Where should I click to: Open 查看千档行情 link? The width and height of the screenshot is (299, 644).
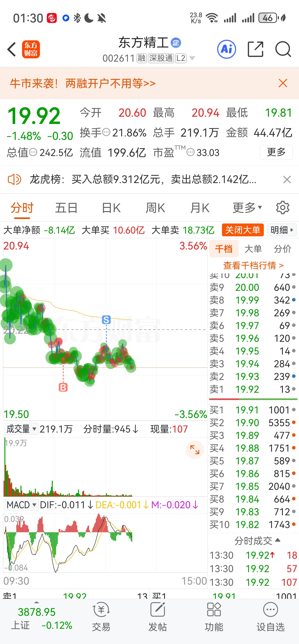253,265
